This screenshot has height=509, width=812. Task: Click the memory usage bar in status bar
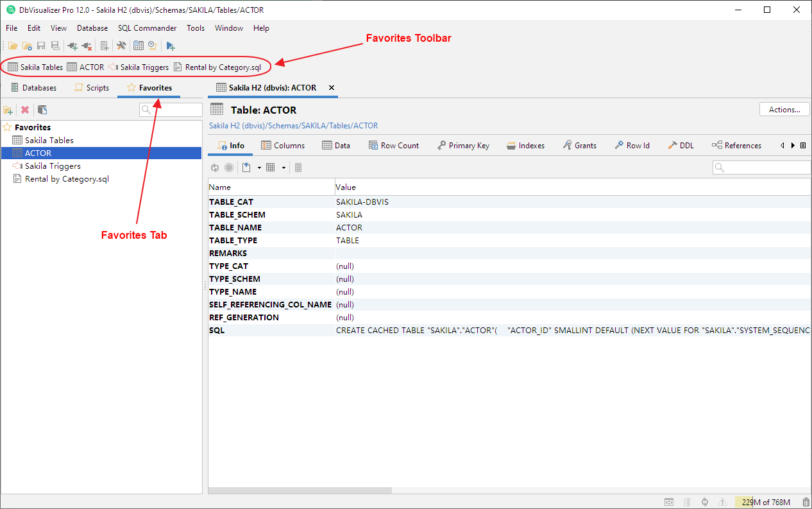765,502
